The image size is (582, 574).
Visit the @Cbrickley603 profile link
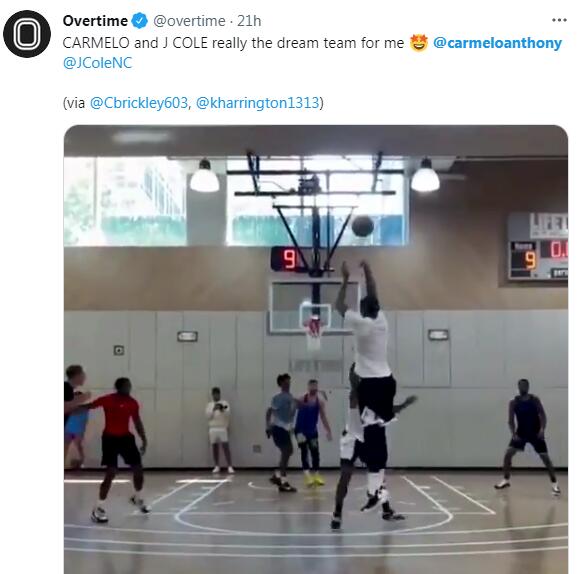[138, 103]
